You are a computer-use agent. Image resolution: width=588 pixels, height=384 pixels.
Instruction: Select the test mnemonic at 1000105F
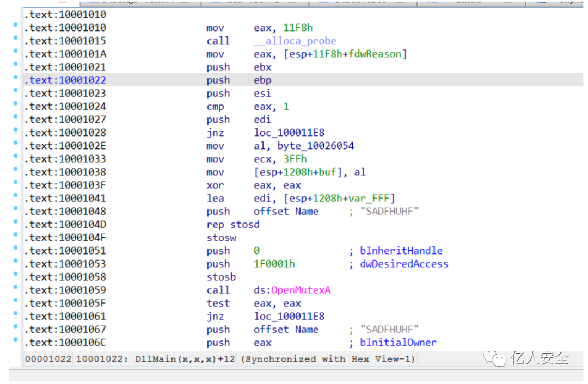click(218, 304)
